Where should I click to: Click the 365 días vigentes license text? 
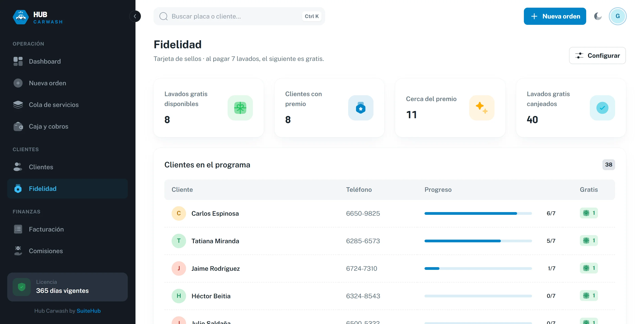[x=62, y=291]
